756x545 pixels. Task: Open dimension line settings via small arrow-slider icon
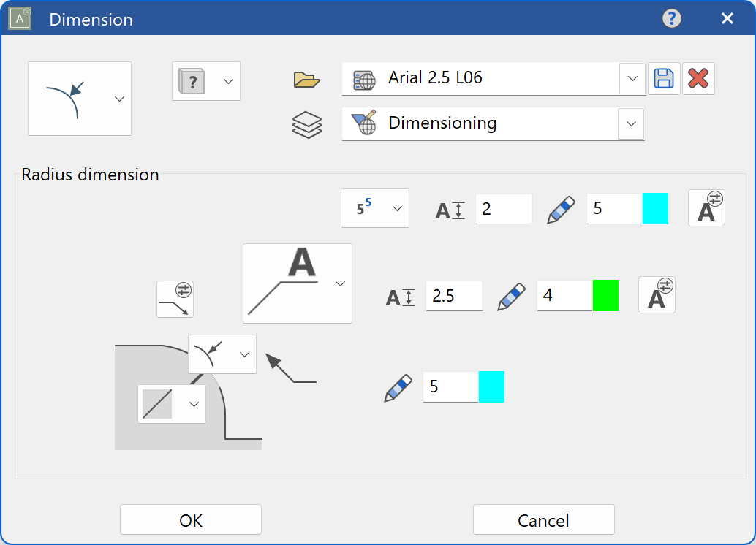175,299
